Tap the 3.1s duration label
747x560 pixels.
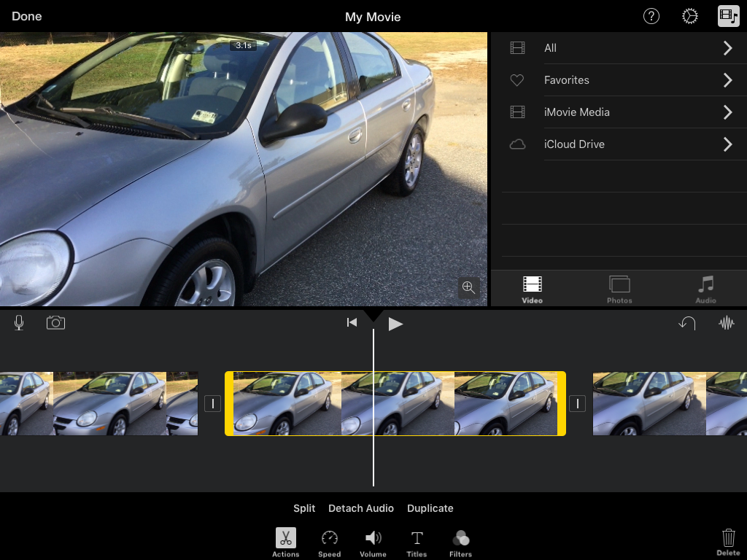(x=244, y=45)
